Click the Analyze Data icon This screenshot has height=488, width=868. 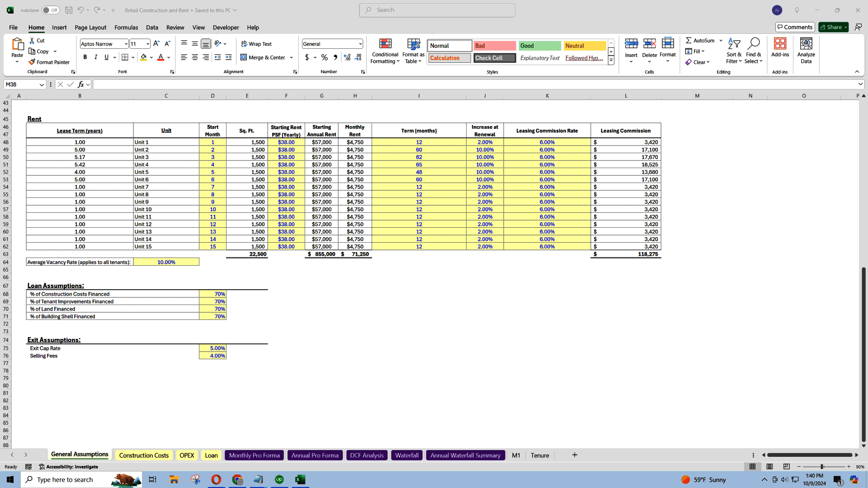(806, 51)
